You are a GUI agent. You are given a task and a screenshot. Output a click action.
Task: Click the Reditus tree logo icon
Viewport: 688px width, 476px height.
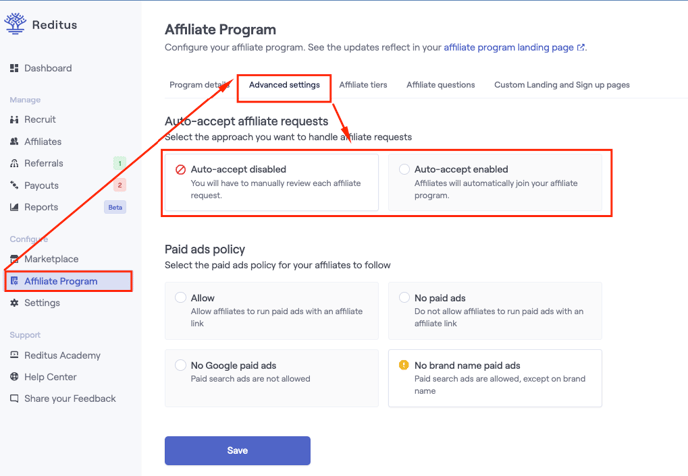(x=15, y=24)
